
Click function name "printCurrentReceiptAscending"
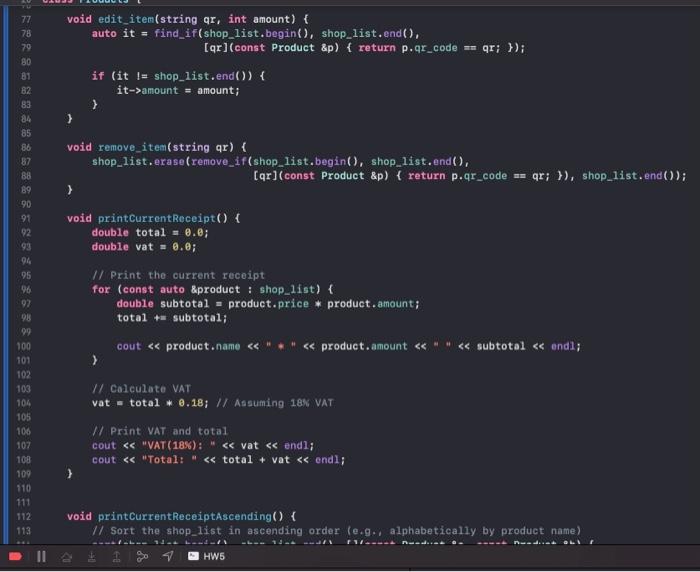point(185,517)
